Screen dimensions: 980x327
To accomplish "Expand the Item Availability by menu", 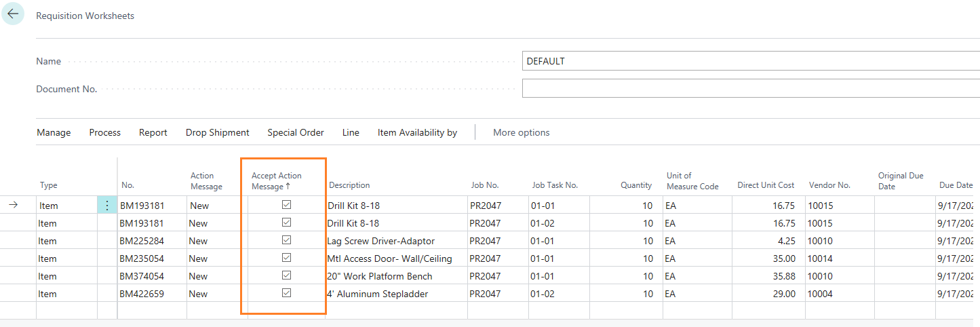I will [x=417, y=133].
